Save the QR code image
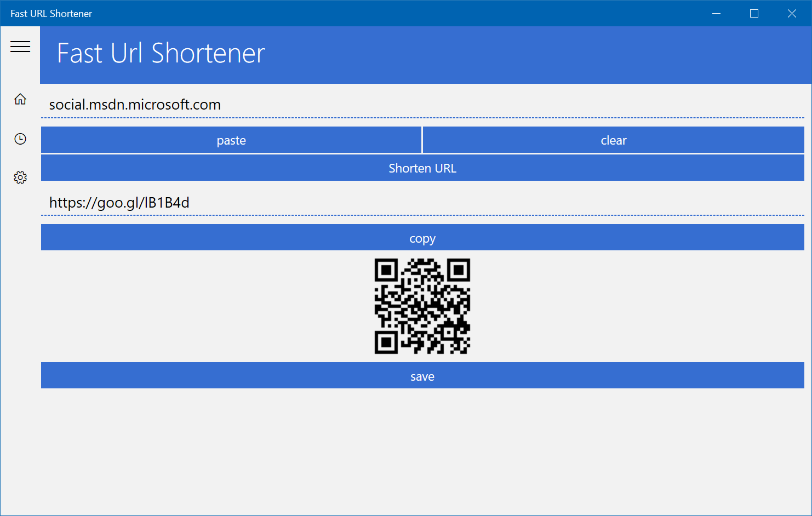 click(x=422, y=376)
